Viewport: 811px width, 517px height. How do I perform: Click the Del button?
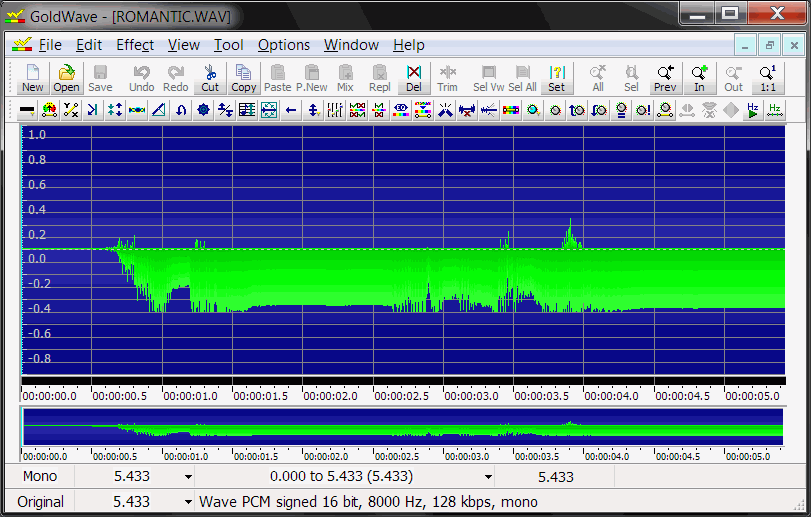[x=414, y=78]
